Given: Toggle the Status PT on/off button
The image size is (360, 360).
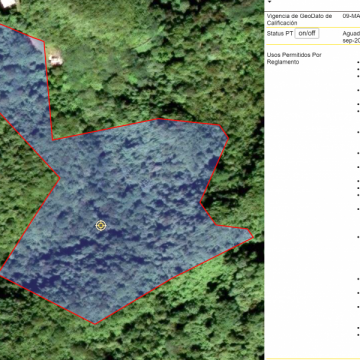Looking at the screenshot, I should coord(307,33).
